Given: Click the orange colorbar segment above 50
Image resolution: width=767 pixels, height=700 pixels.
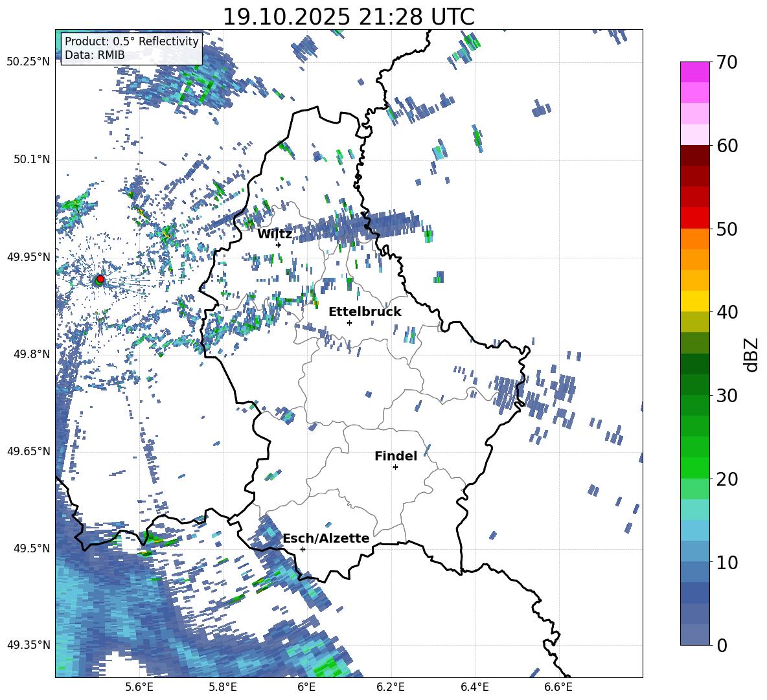Looking at the screenshot, I should click(694, 238).
